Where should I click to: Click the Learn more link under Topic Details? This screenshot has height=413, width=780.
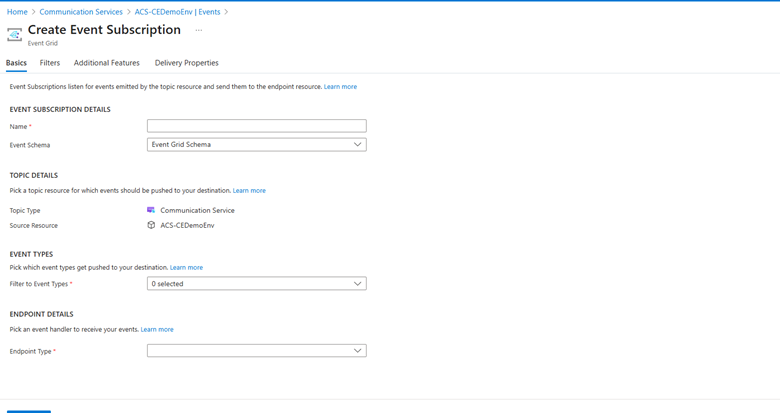click(249, 191)
